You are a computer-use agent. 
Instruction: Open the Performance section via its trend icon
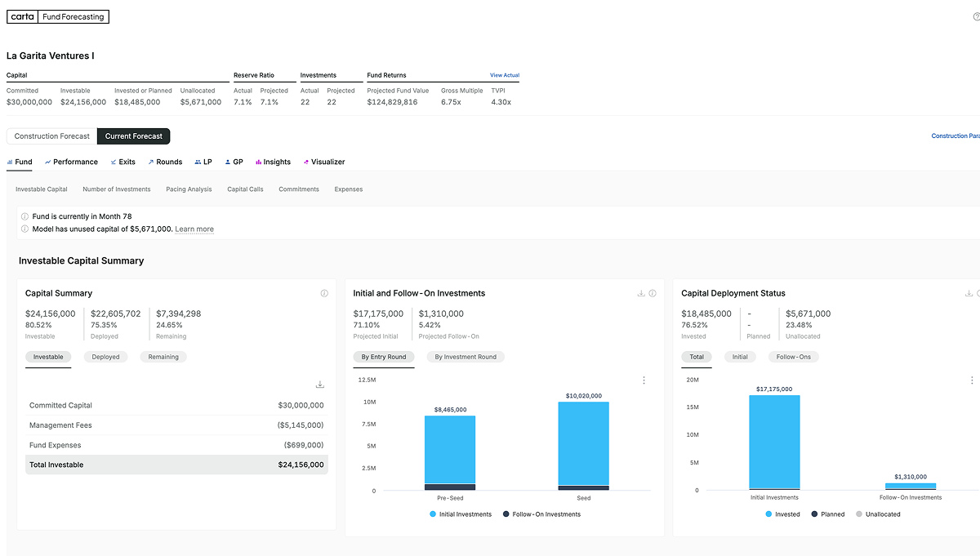[x=47, y=162]
